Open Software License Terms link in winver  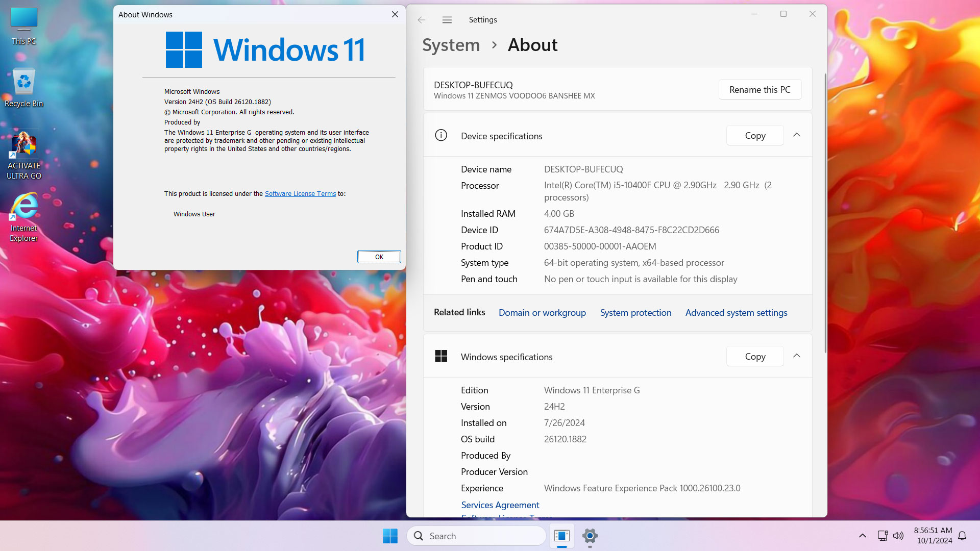(x=300, y=194)
